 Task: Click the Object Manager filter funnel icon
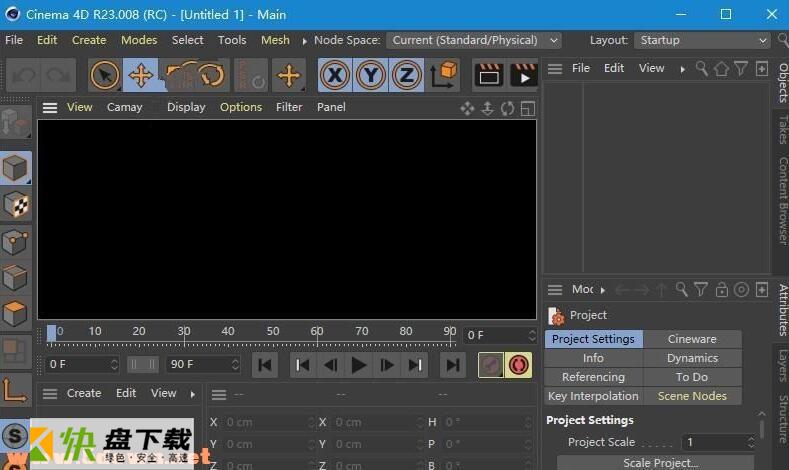click(741, 68)
